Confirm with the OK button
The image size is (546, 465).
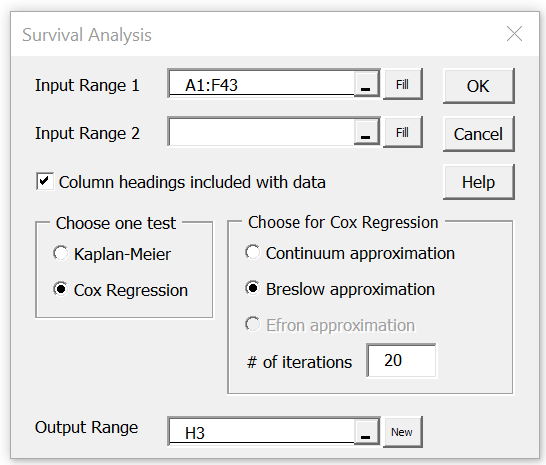click(x=478, y=86)
